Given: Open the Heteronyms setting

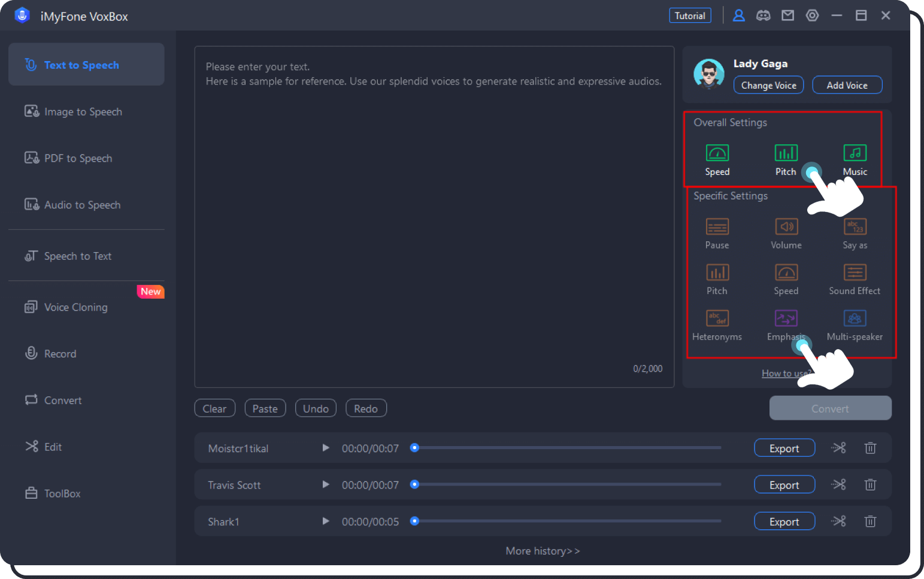Looking at the screenshot, I should click(717, 326).
